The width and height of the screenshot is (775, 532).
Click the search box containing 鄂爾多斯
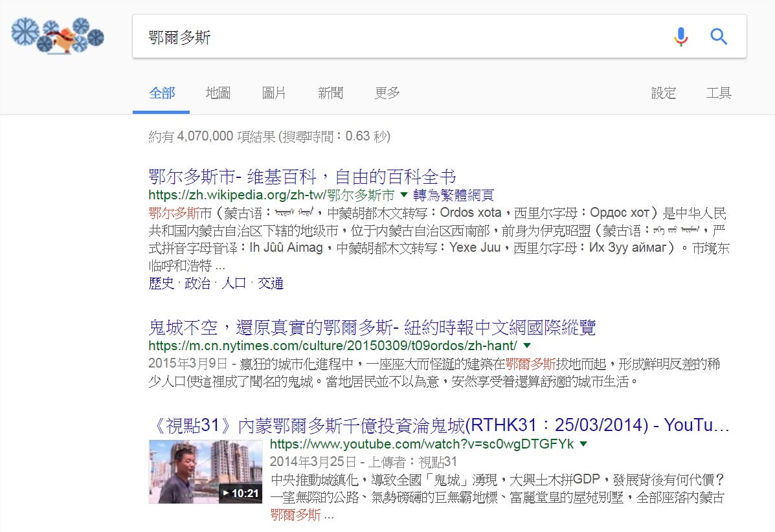tap(388, 36)
